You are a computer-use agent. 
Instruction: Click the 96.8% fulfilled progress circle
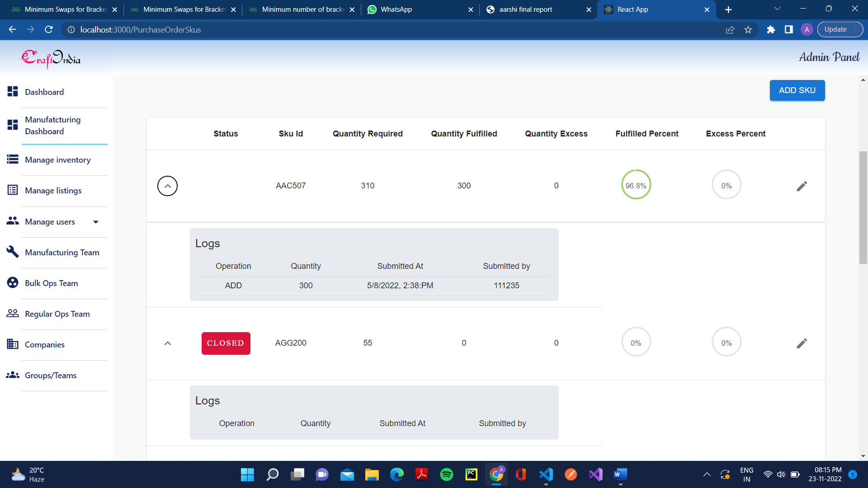(x=636, y=185)
